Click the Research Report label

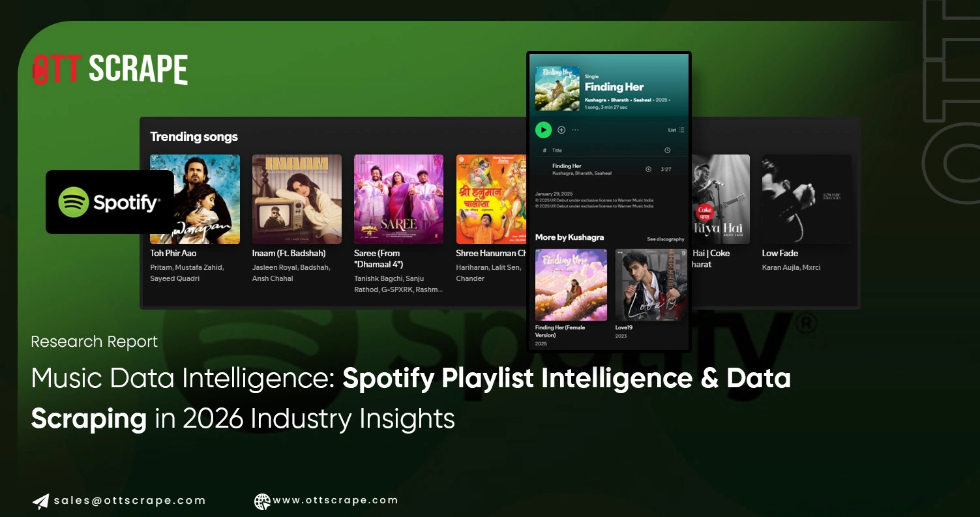[x=95, y=342]
